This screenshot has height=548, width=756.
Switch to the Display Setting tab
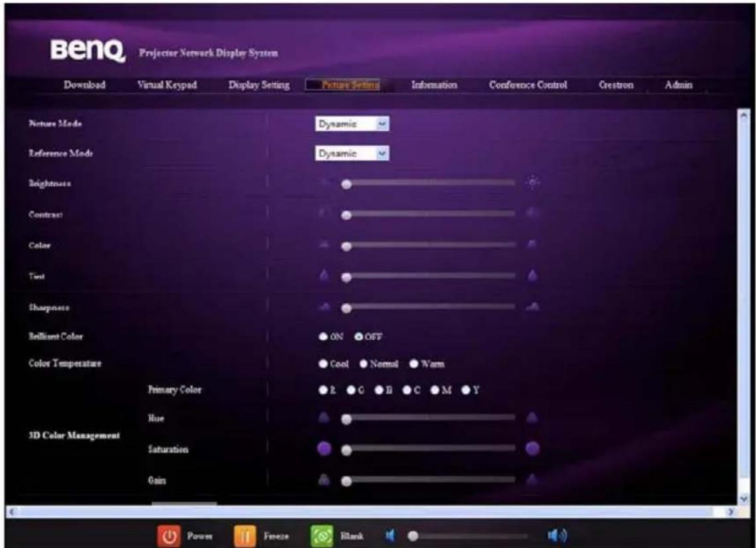[259, 85]
